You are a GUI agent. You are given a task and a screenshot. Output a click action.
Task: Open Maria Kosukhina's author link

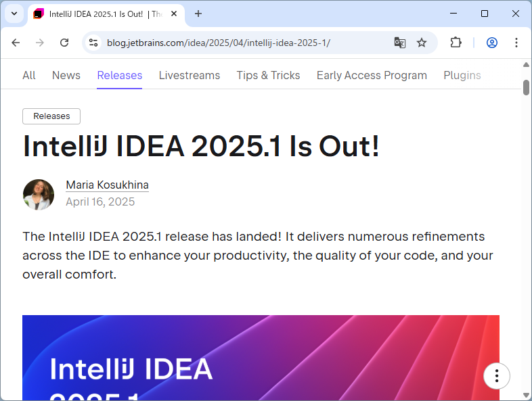pyautogui.click(x=107, y=185)
